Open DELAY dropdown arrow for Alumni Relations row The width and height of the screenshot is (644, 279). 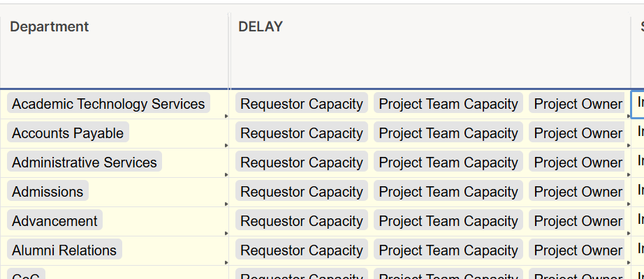click(x=627, y=263)
